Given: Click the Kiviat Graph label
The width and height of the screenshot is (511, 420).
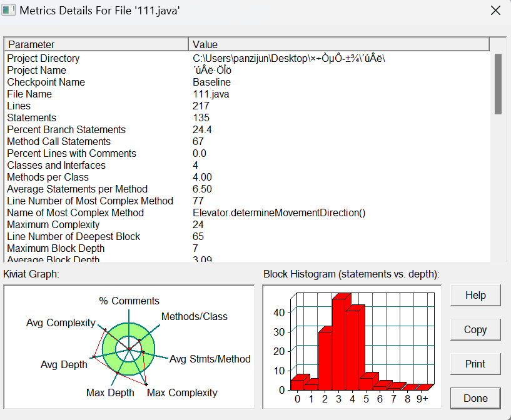Looking at the screenshot, I should coord(31,274).
